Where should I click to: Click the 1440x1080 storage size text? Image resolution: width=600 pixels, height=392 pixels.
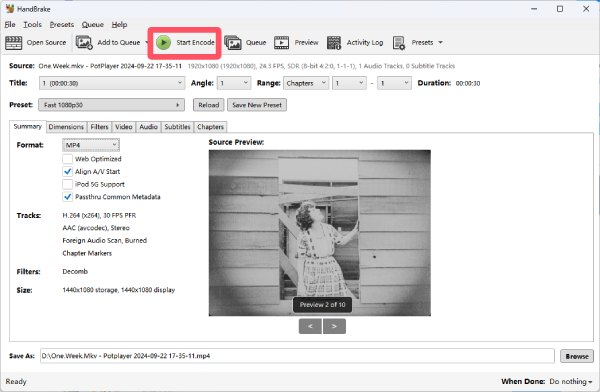[x=119, y=290]
